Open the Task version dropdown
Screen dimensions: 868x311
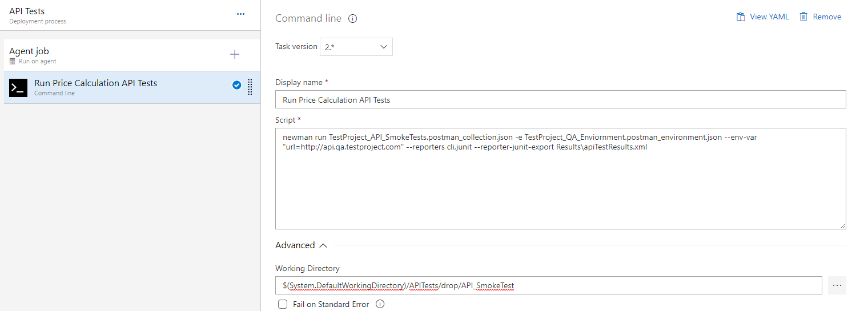coord(356,47)
